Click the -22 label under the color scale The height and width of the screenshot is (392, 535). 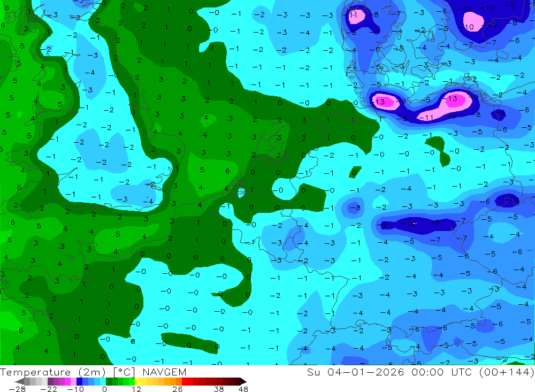tap(49, 389)
